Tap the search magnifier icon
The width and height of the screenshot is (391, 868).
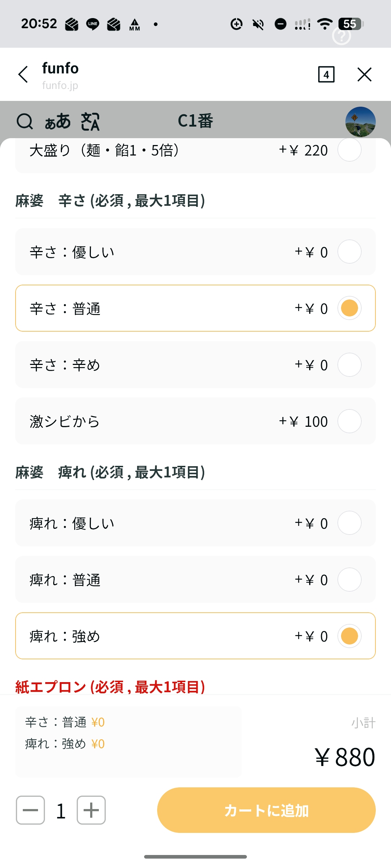(25, 122)
